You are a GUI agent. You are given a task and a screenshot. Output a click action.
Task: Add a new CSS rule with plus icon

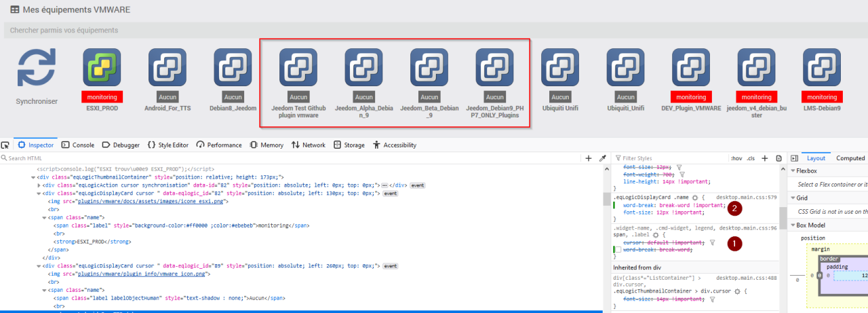(764, 158)
